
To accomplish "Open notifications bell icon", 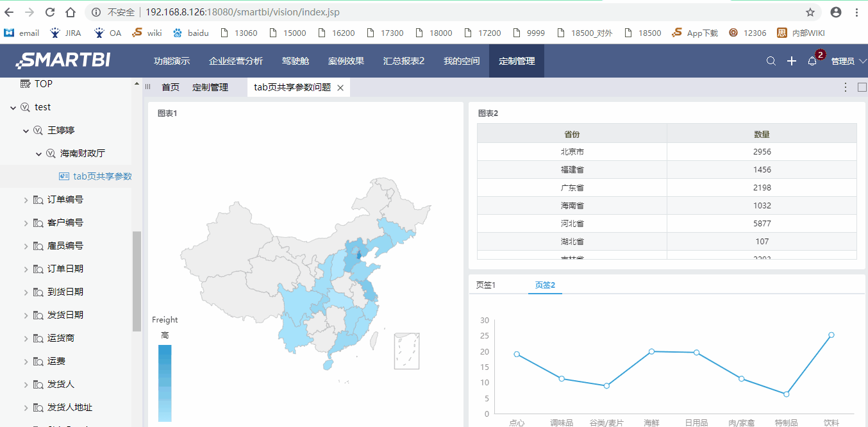I will pyautogui.click(x=812, y=61).
